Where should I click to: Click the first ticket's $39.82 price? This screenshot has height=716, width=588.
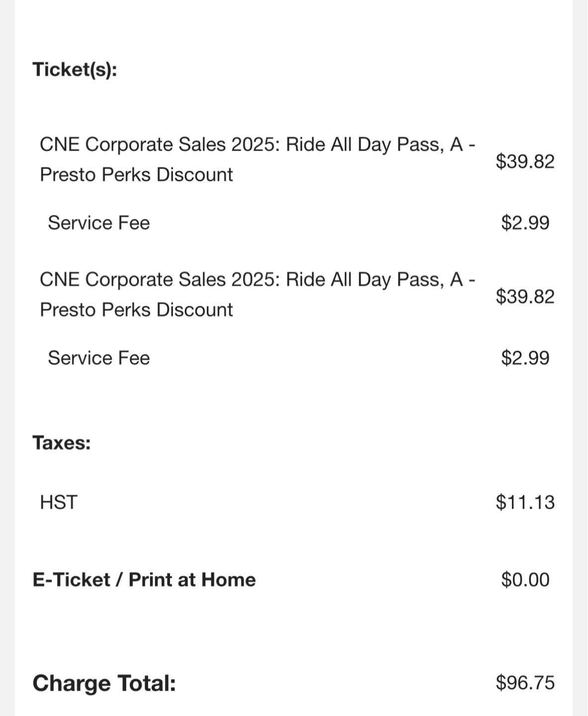pyautogui.click(x=525, y=161)
